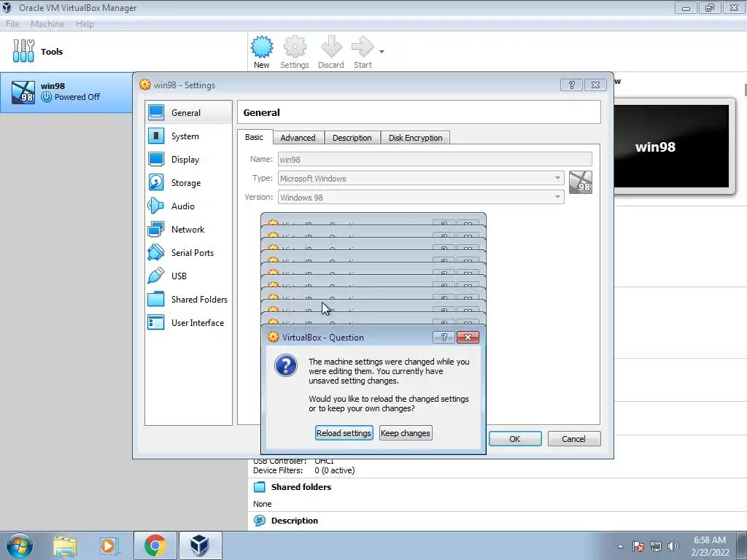Click the Discard toolbar icon
747x560 pixels.
pos(331,47)
